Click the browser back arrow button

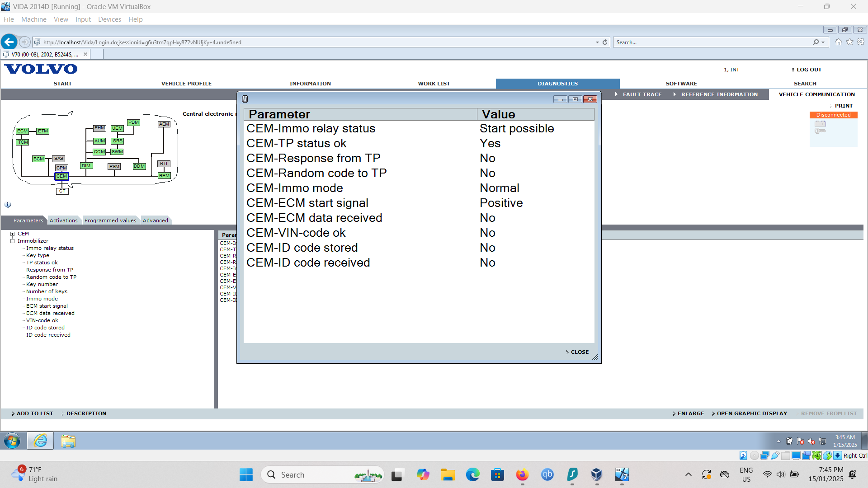point(9,42)
